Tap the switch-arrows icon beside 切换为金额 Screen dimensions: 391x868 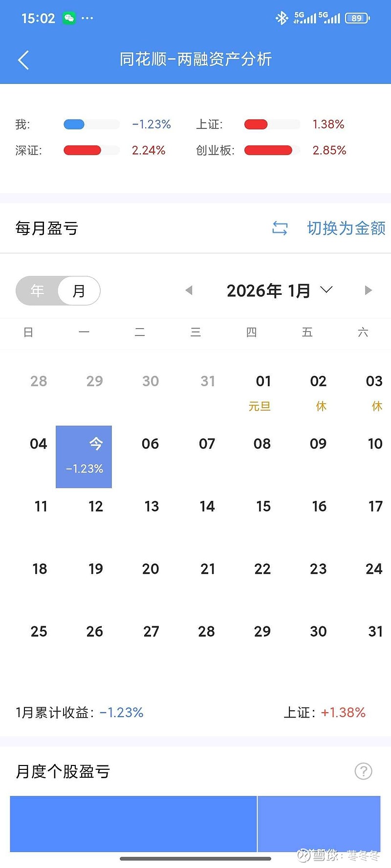click(x=280, y=228)
